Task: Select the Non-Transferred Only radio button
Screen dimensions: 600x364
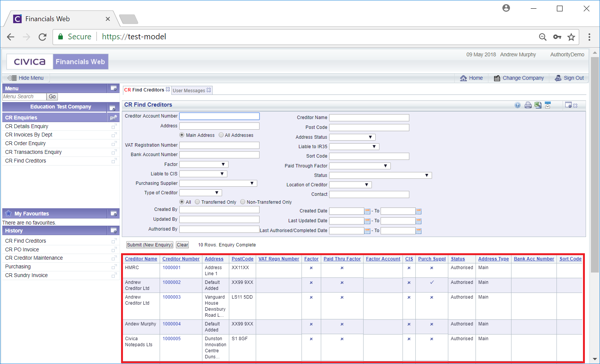Action: coord(243,202)
